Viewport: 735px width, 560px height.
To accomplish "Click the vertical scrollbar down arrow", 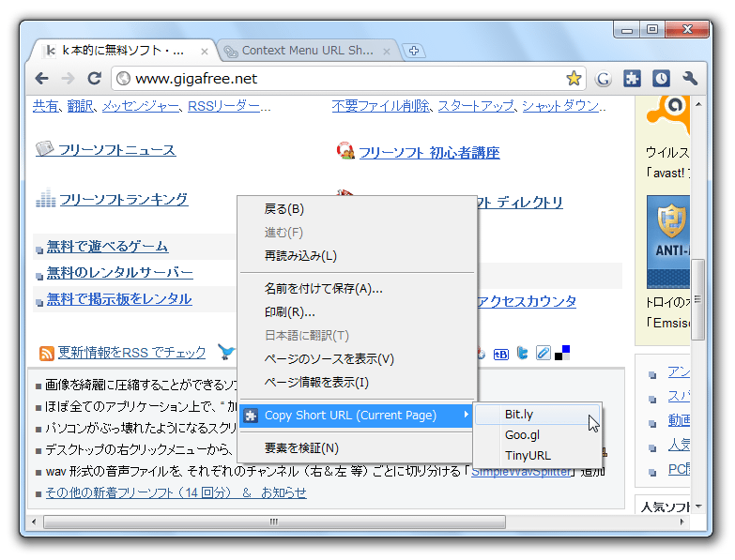I will pos(698,507).
